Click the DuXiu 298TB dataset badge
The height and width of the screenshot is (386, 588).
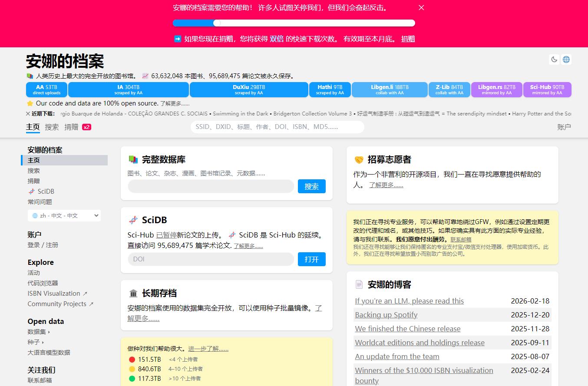coord(248,89)
